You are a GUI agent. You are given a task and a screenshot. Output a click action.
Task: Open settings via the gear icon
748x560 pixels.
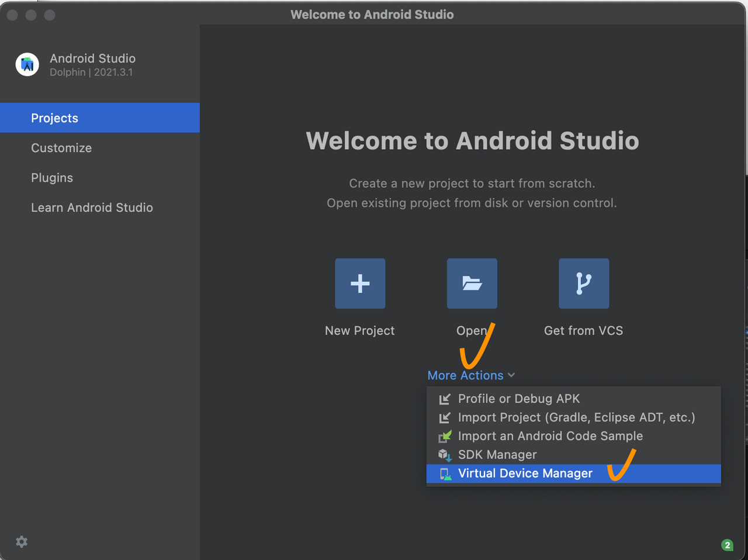point(22,542)
